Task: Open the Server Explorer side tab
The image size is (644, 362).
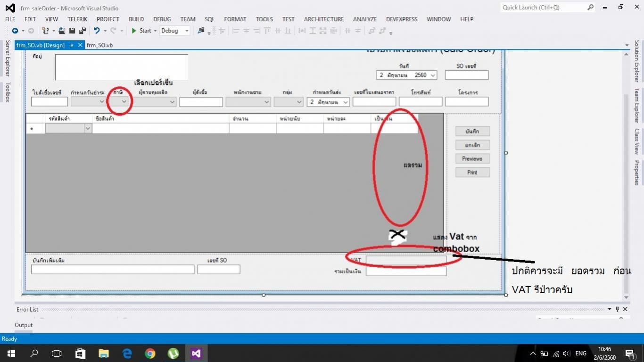Action: [7, 58]
